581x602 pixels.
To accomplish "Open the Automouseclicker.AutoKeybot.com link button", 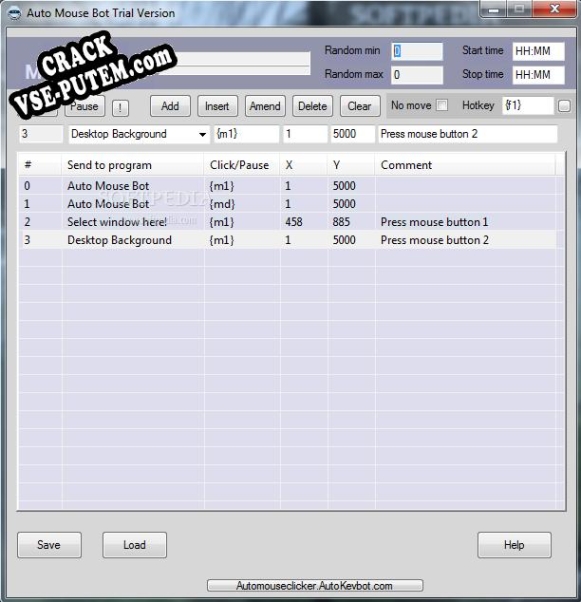I will pos(315,586).
